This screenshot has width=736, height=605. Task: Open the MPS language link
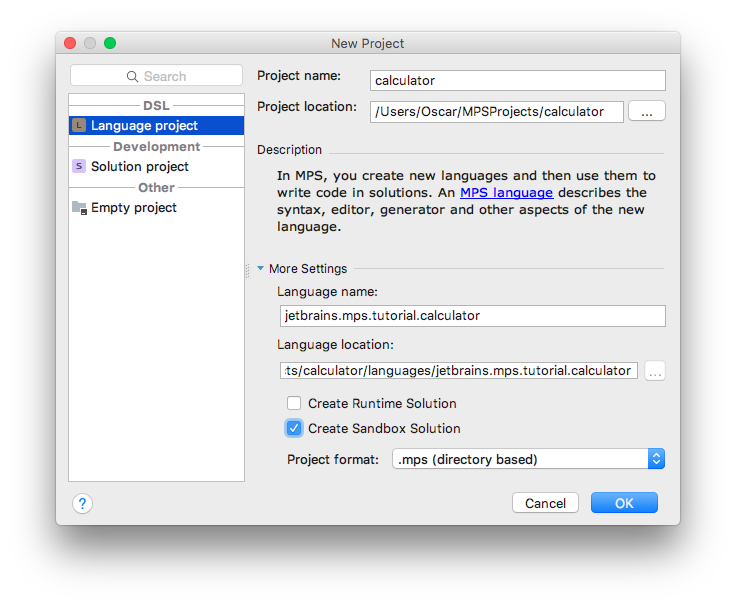(x=506, y=192)
